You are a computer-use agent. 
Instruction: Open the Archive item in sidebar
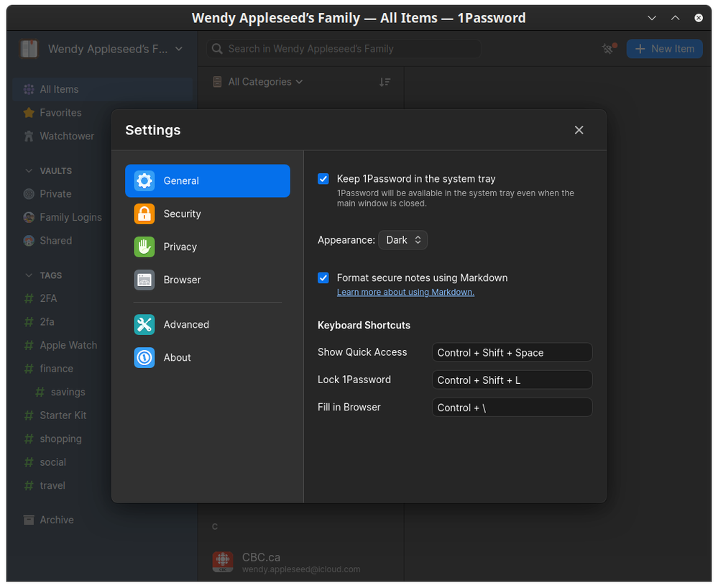pyautogui.click(x=56, y=520)
